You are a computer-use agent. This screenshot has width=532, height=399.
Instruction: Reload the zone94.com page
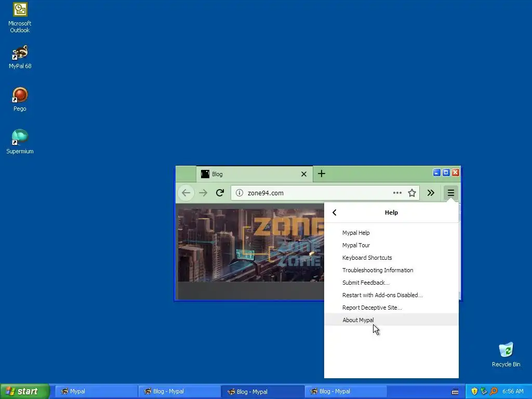220,193
